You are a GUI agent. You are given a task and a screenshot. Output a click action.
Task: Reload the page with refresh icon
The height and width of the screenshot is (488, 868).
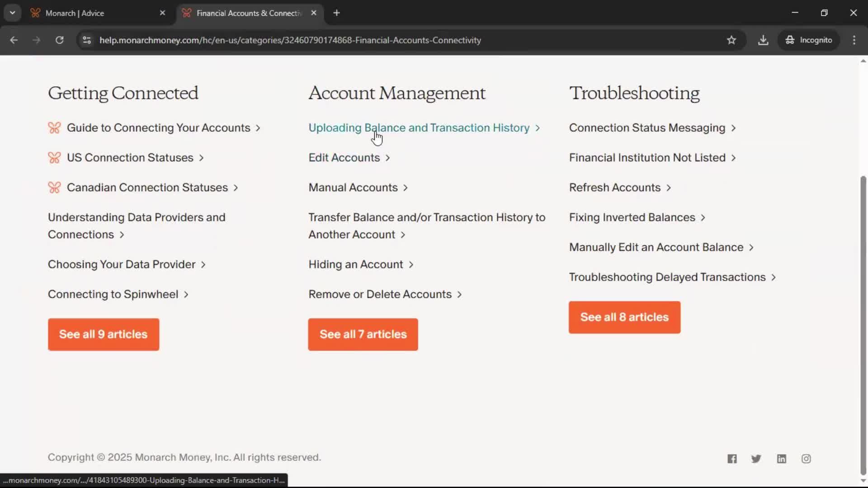(59, 40)
